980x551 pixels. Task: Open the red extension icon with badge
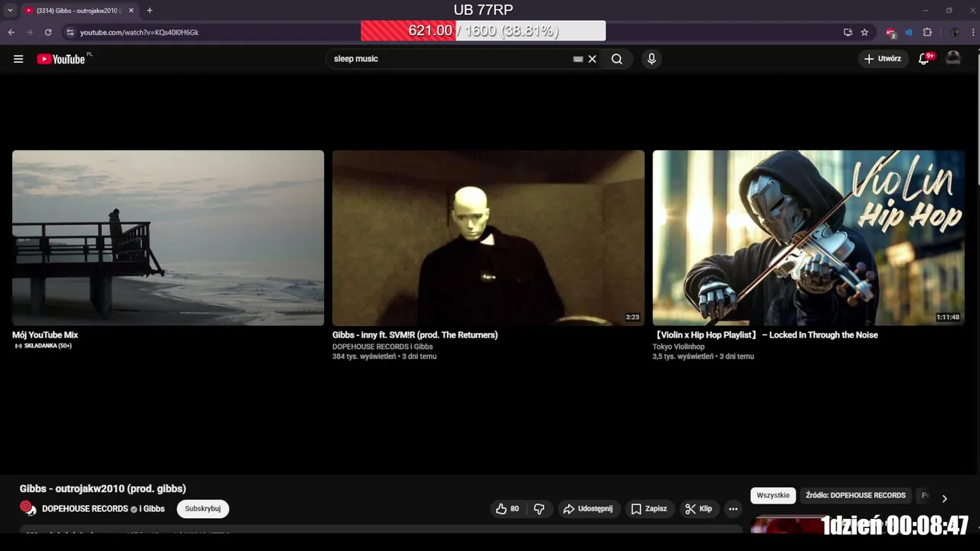pos(890,33)
